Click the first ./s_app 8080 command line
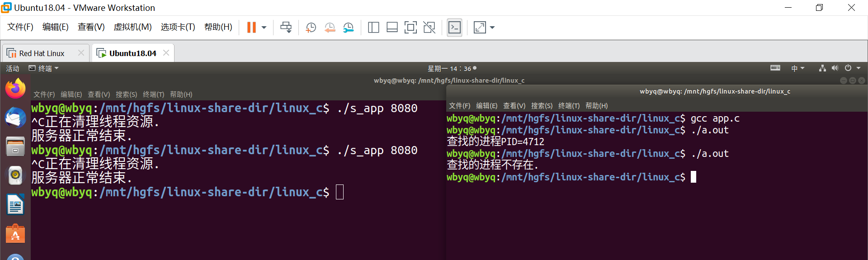868x260 pixels. [x=224, y=109]
